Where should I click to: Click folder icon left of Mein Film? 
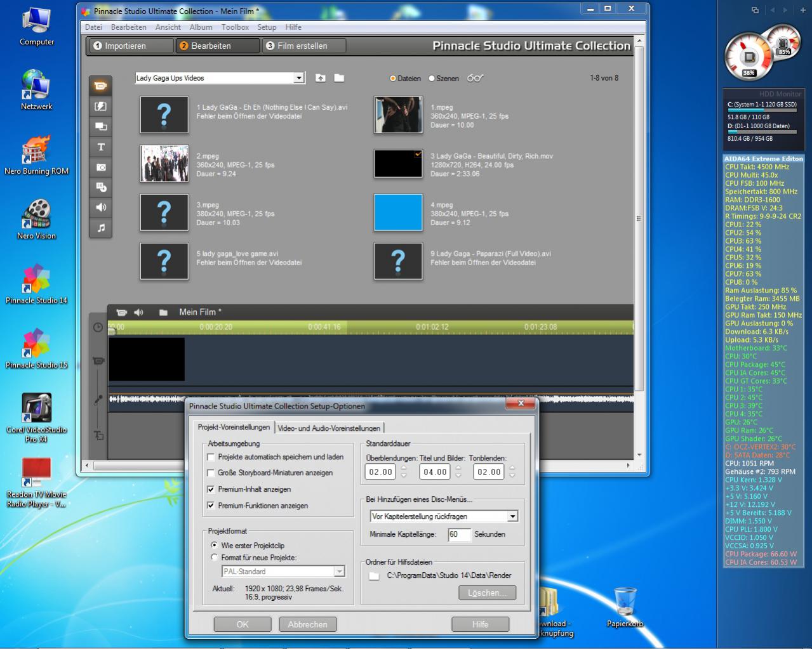163,312
